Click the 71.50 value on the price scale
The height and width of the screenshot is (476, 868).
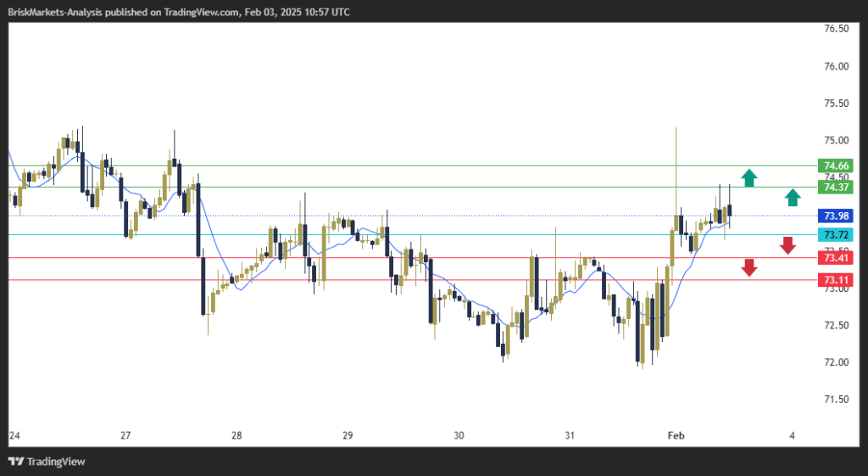(x=836, y=399)
